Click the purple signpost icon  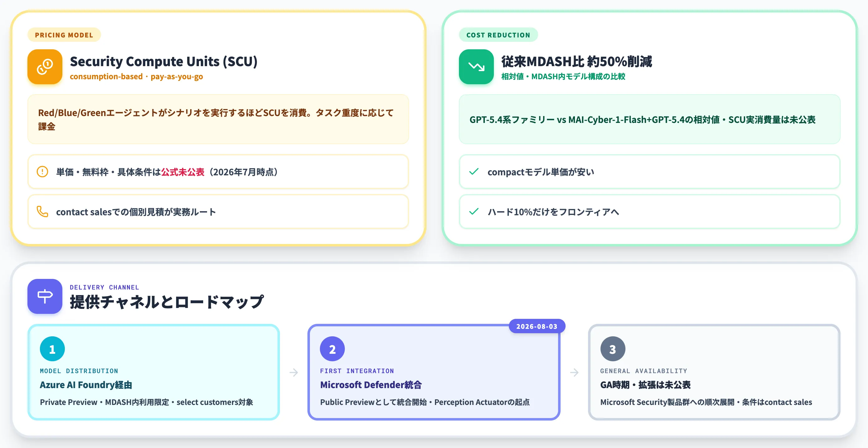pos(45,296)
